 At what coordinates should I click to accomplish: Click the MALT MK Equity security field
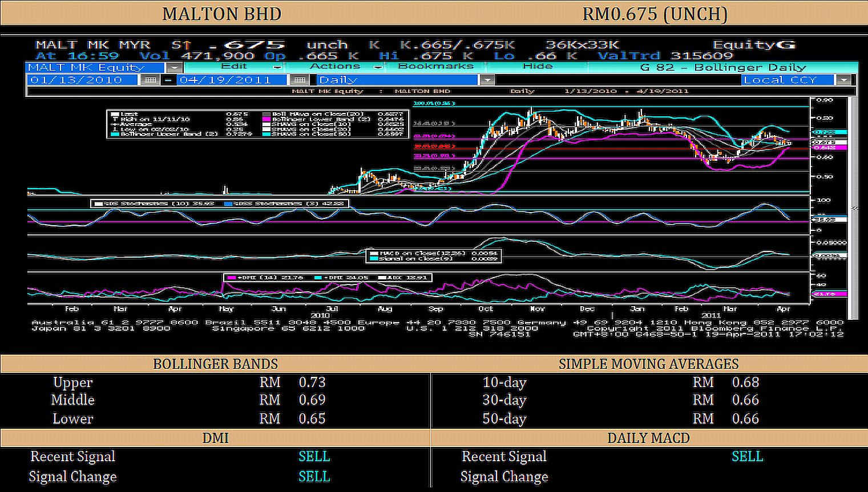97,67
